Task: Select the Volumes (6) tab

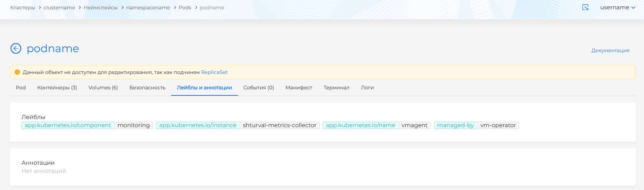Action: (x=103, y=87)
